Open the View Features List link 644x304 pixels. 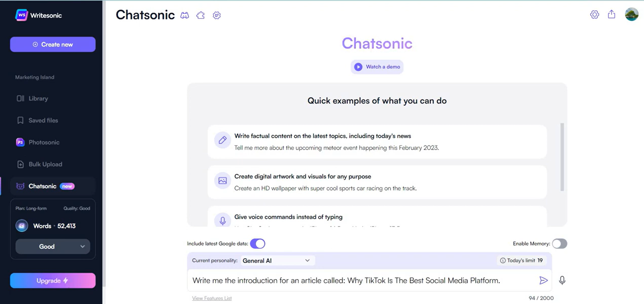coord(212,298)
